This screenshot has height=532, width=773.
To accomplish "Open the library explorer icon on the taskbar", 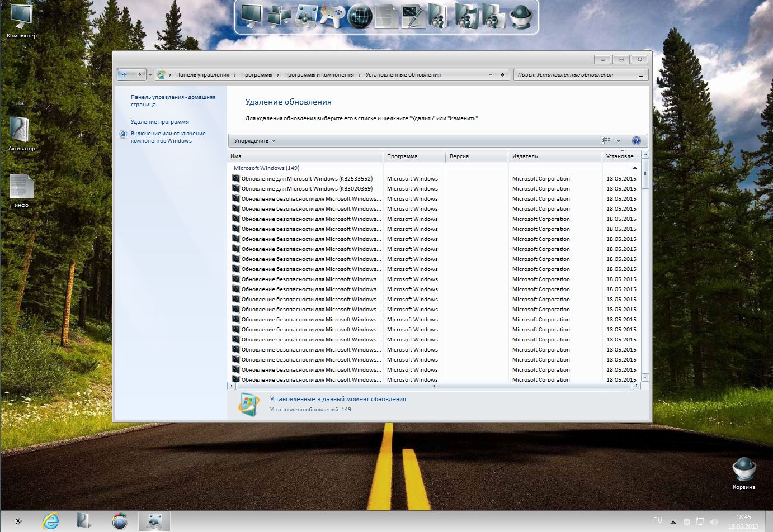I will [84, 521].
